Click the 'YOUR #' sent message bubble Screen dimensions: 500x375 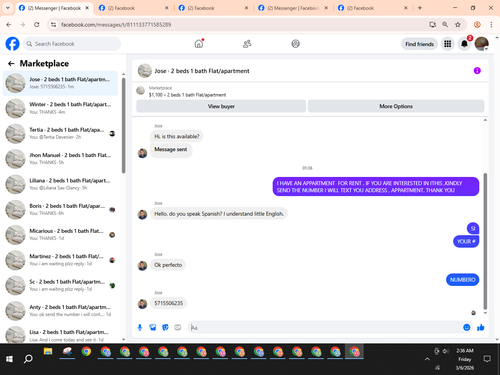coord(466,241)
